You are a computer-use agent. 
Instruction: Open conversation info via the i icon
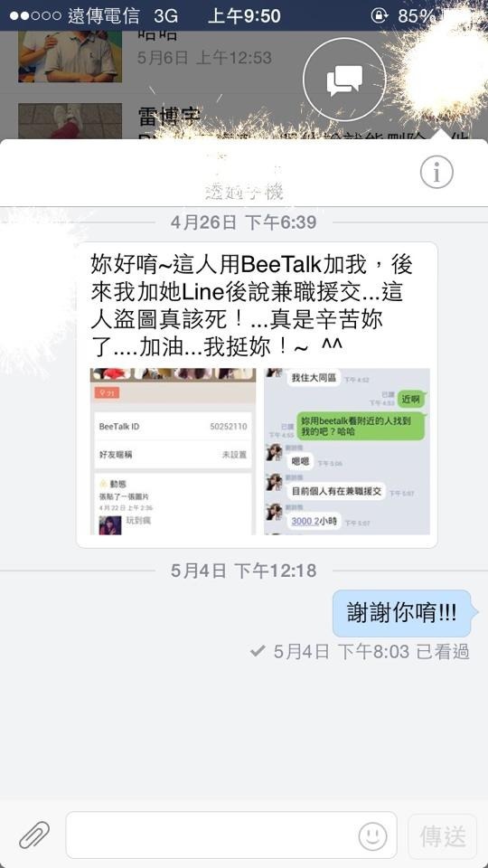pos(436,172)
